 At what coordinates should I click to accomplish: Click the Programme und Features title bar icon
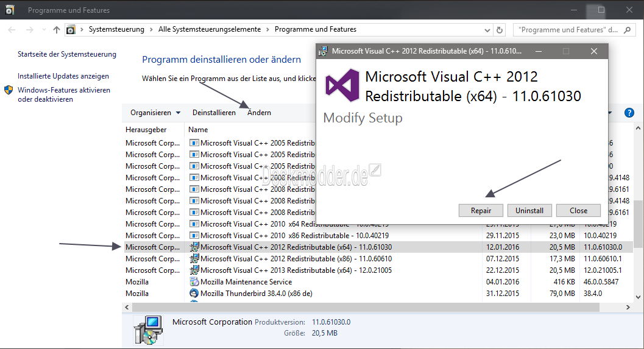point(10,10)
